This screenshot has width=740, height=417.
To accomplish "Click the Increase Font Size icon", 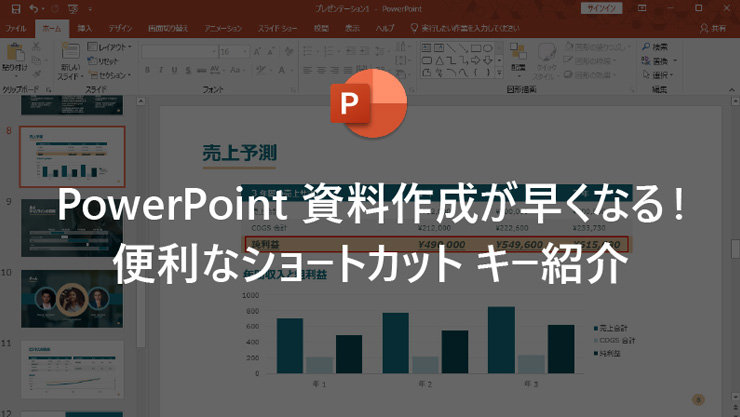I will (258, 51).
